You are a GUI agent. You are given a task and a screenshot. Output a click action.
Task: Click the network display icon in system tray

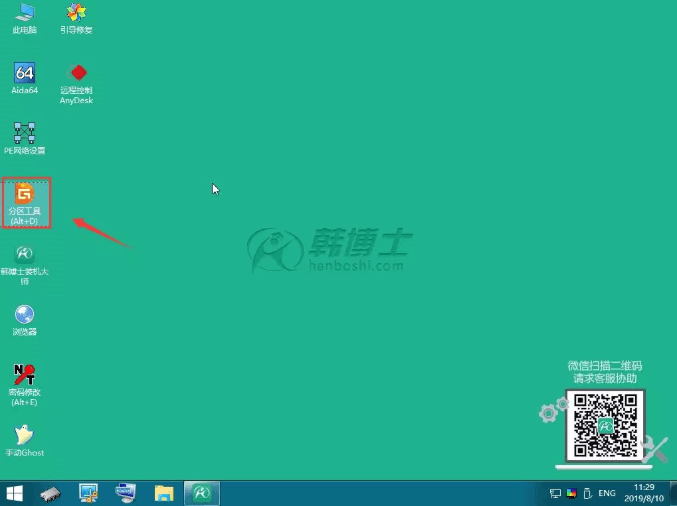pos(555,493)
